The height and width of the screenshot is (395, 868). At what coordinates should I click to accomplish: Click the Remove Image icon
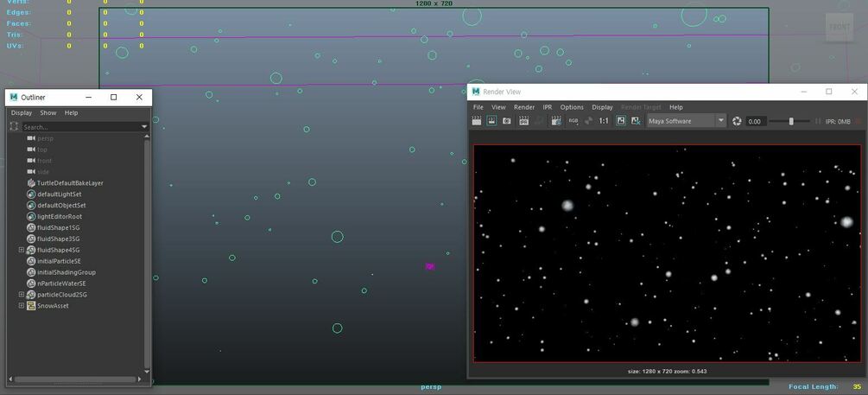[x=636, y=121]
